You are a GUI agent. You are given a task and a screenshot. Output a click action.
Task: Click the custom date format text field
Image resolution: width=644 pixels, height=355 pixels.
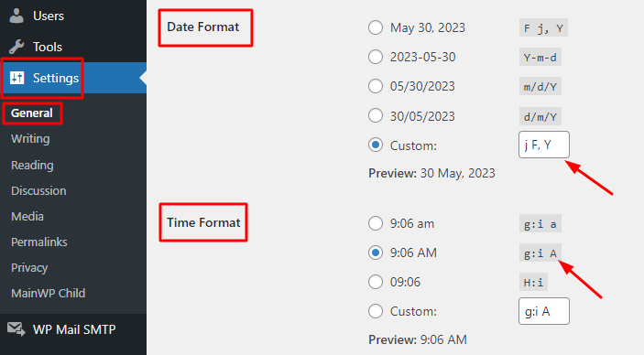[x=544, y=145]
